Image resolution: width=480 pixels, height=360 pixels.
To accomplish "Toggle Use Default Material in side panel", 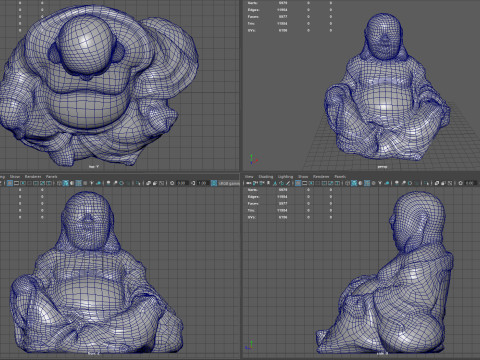I will pyautogui.click(x=360, y=183).
